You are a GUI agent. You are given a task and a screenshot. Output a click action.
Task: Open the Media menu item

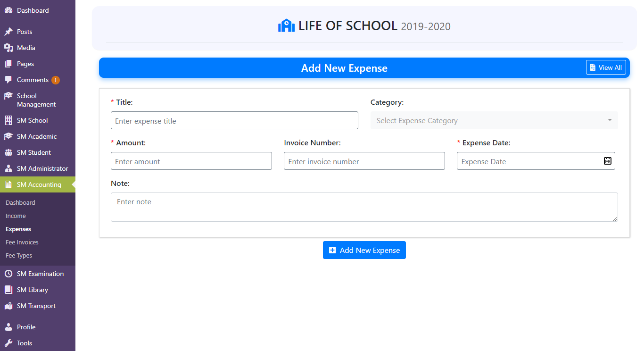38,48
